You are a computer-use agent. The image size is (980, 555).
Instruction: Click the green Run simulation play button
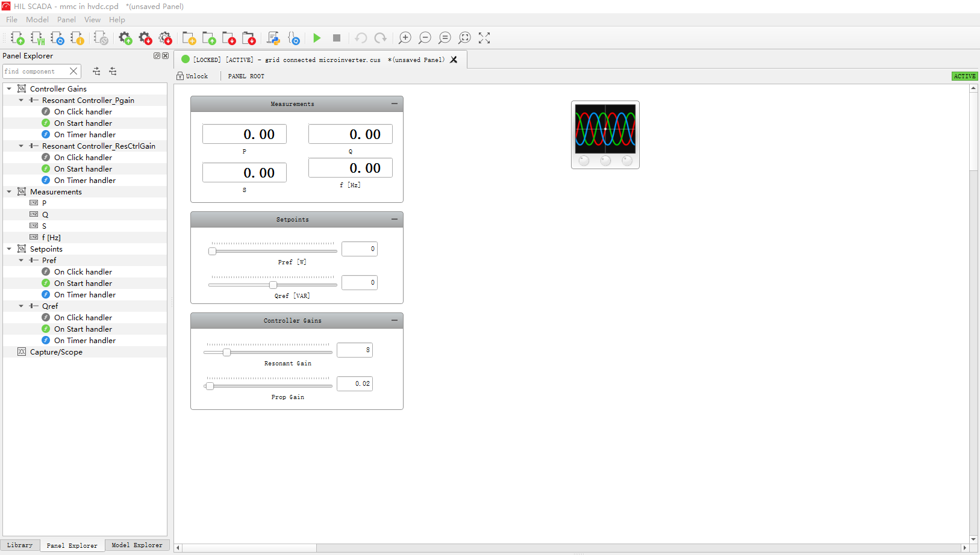click(x=317, y=38)
